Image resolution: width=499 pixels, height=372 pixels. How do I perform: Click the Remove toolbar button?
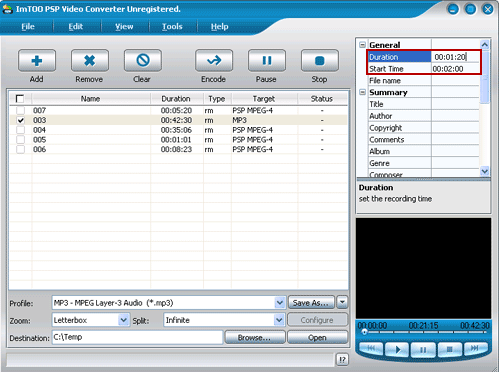pos(90,61)
